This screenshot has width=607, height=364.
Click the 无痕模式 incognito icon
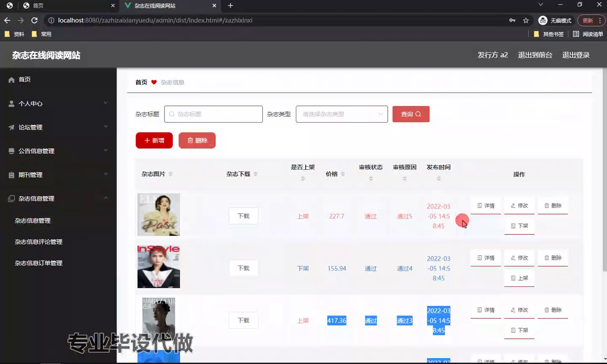pyautogui.click(x=543, y=20)
